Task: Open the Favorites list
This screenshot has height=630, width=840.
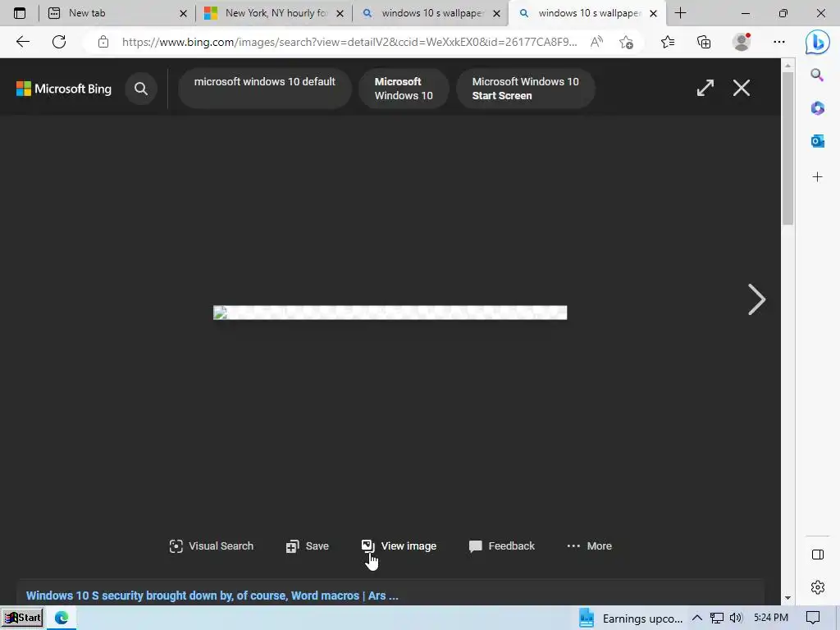Action: click(668, 42)
